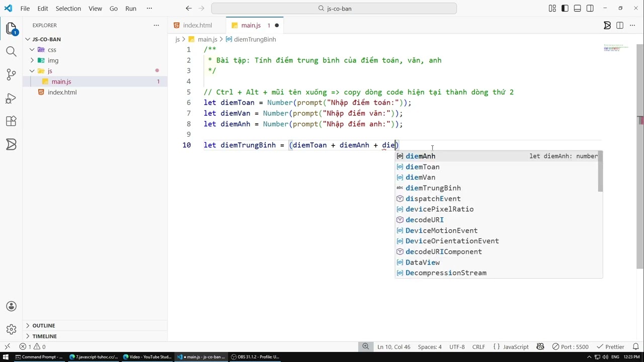644x362 pixels.
Task: Click UTF-8 encoding in status bar
Action: [x=457, y=346]
